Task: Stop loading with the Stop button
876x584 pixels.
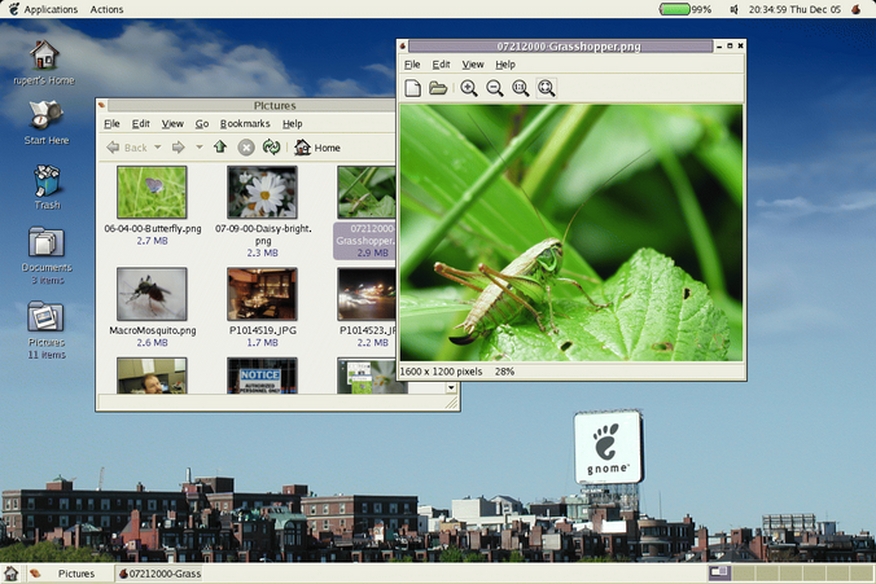Action: point(245,147)
